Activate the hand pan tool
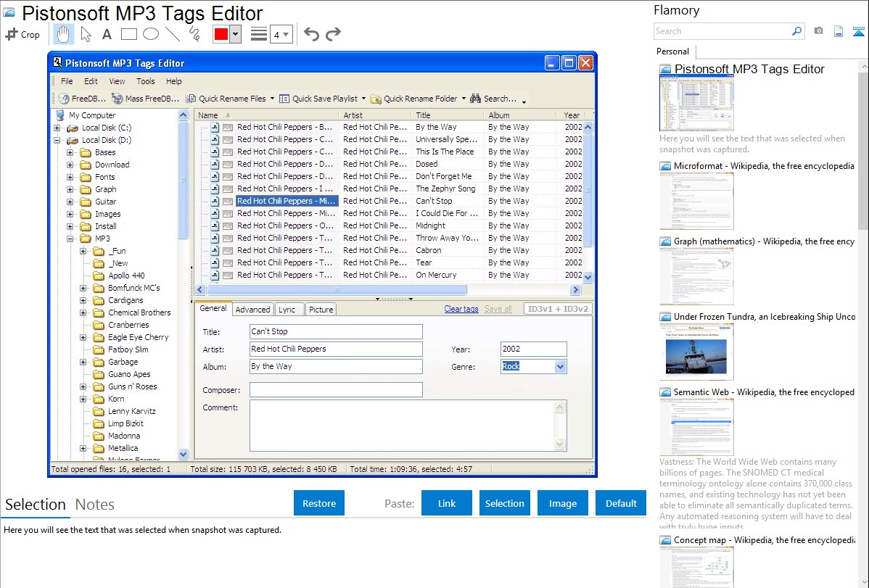 63,34
